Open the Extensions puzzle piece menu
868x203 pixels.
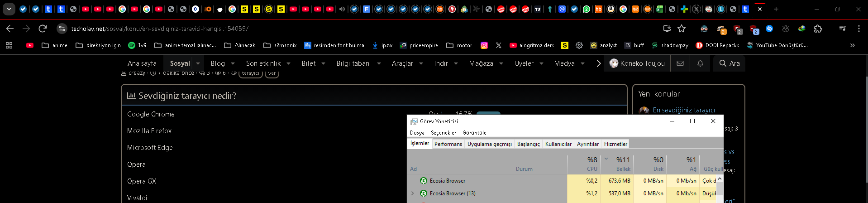point(818,29)
